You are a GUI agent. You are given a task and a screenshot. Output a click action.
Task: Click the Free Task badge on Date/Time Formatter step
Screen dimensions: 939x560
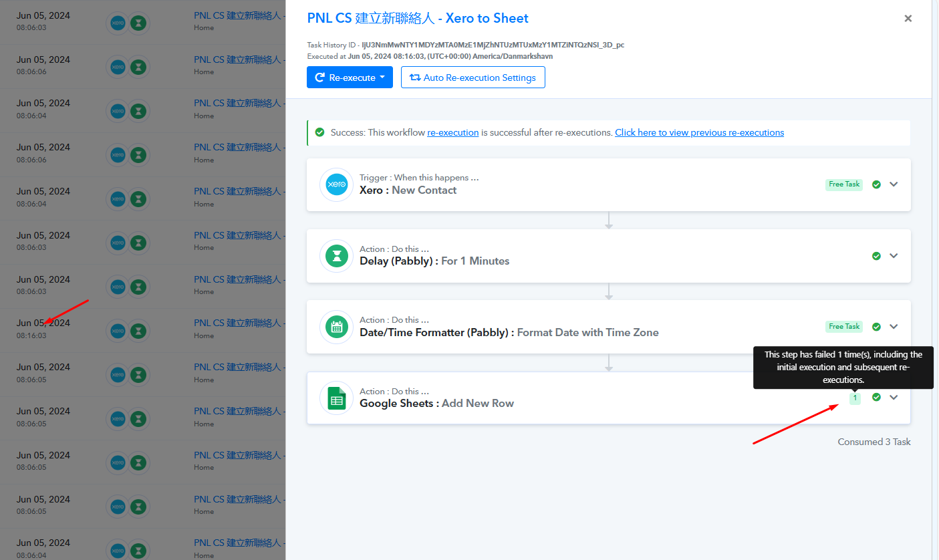844,327
